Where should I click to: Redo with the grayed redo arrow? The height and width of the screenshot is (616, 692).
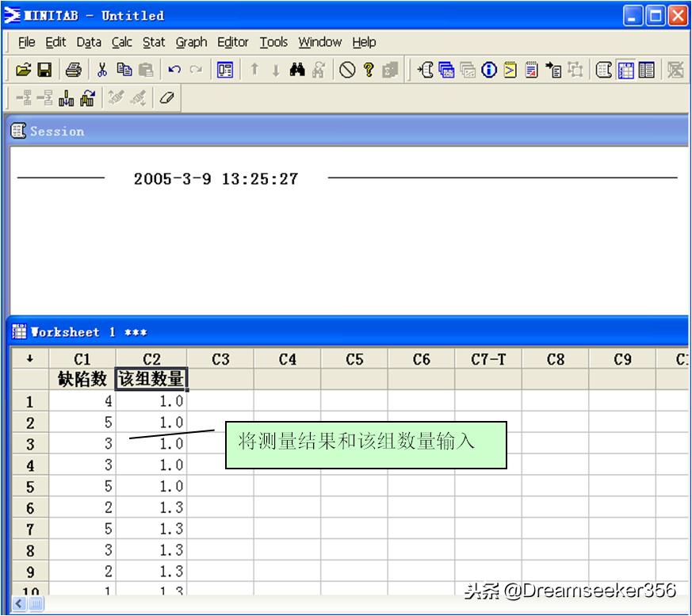click(196, 70)
